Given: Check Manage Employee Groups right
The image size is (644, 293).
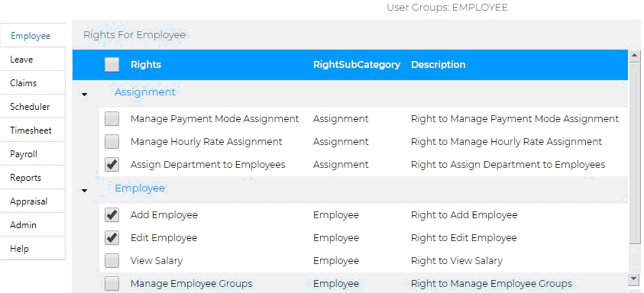Looking at the screenshot, I should coord(112,284).
